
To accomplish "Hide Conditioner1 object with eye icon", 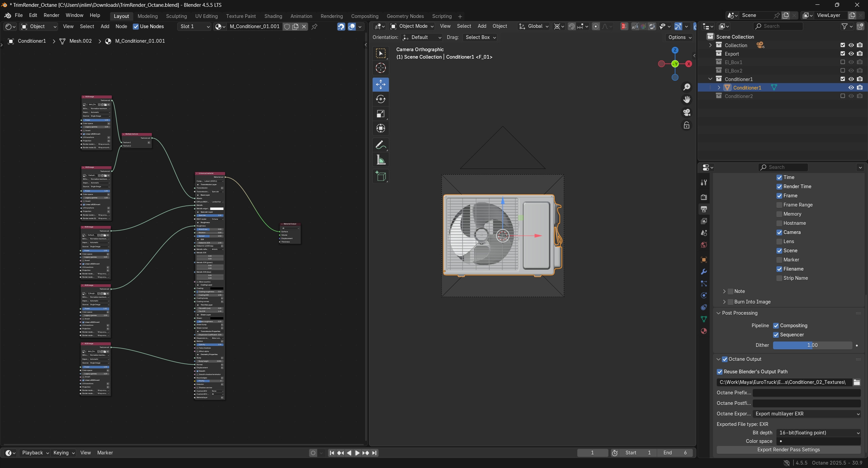I will (851, 87).
